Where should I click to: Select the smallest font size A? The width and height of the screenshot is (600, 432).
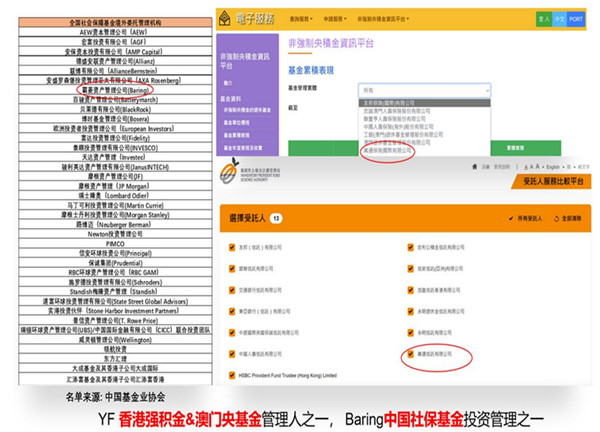[526, 167]
